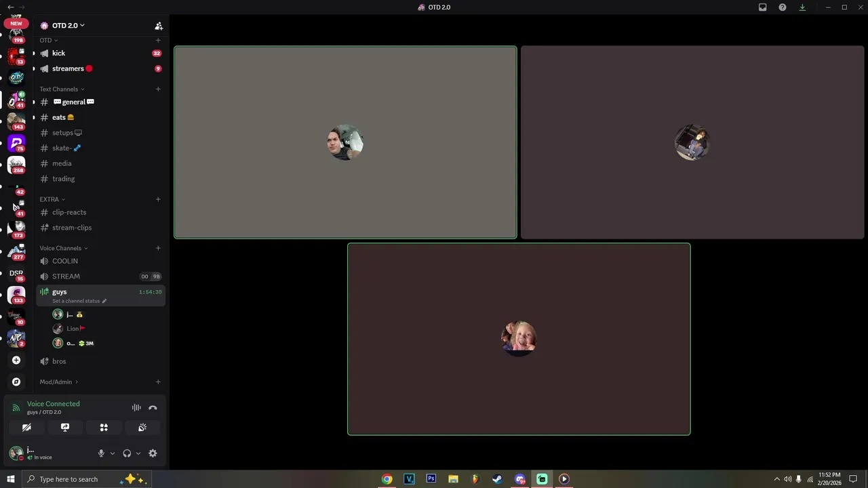Collapse the OTD category
This screenshot has width=868, height=488.
pyautogui.click(x=49, y=40)
